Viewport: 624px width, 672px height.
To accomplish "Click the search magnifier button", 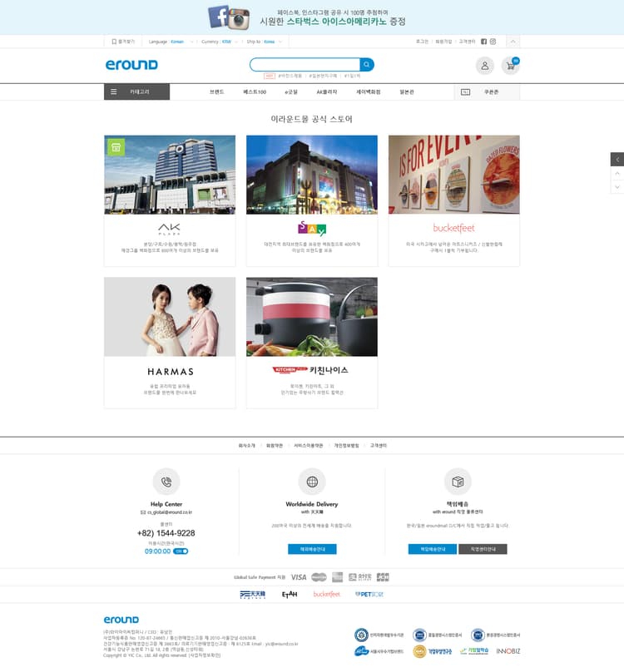I will (367, 65).
